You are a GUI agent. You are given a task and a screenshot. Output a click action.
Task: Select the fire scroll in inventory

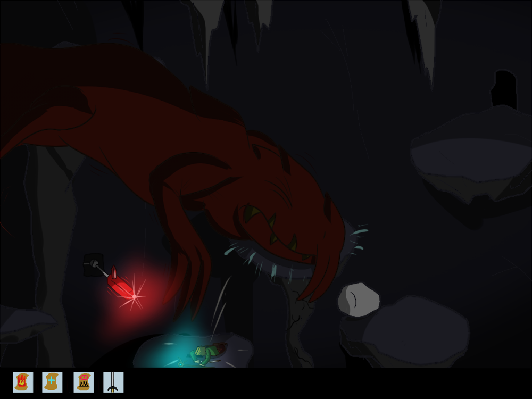pos(23,382)
